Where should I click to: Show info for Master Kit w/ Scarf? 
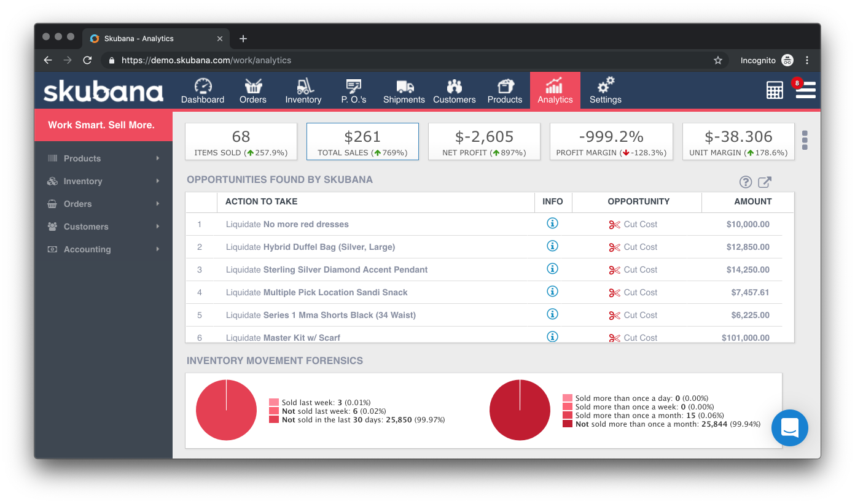coord(552,336)
